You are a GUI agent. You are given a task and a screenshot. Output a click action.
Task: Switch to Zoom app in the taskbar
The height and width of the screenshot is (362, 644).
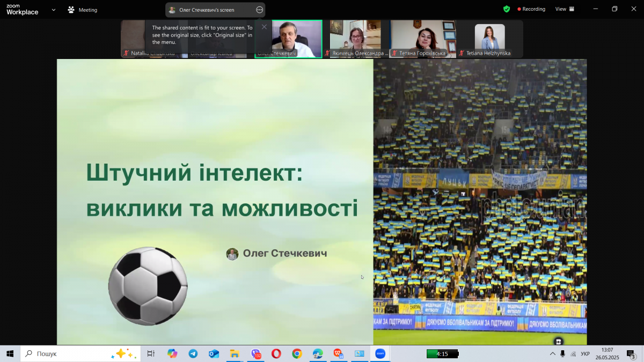coord(380,354)
